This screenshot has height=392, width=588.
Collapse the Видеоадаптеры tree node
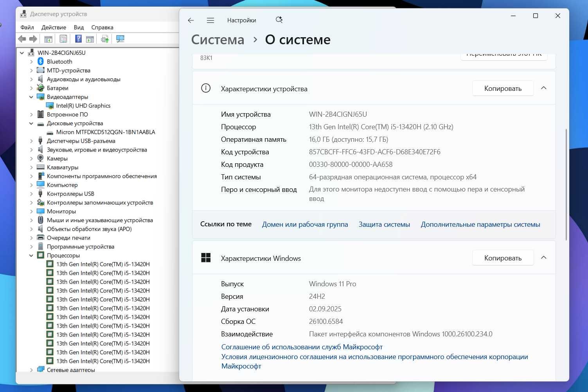tap(31, 97)
